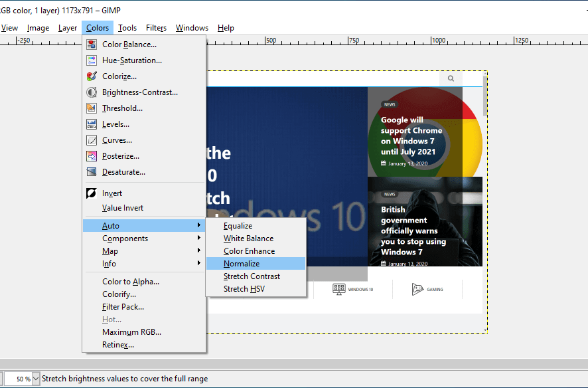The height and width of the screenshot is (388, 588).
Task: Choose Equalize from the Auto submenu
Action: coord(256,226)
